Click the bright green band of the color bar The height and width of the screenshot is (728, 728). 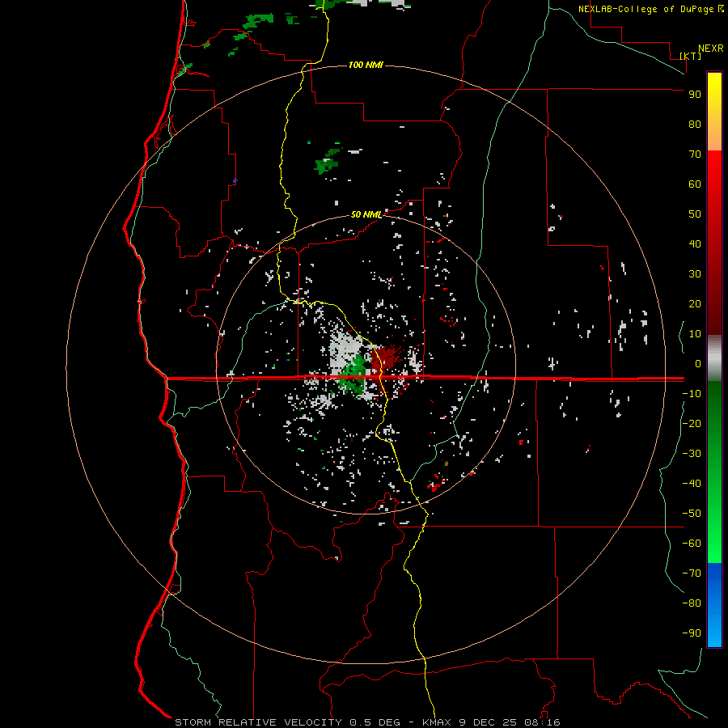point(714,534)
